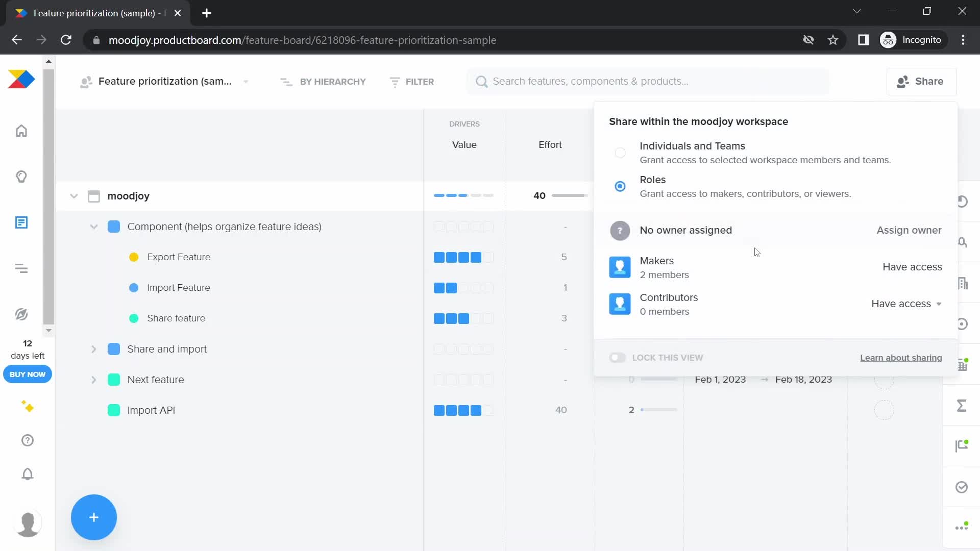
Task: Click the browser reload icon
Action: click(66, 40)
